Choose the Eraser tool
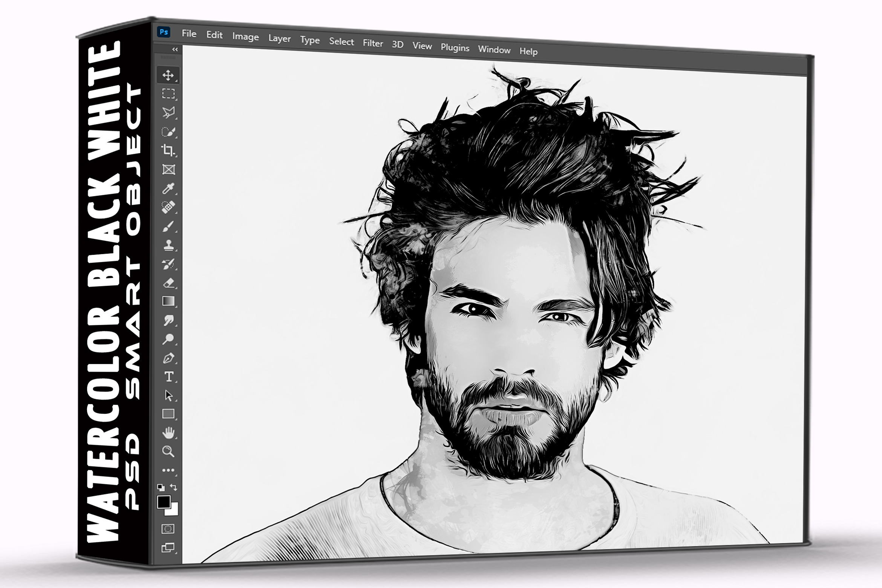This screenshot has width=882, height=588. 168,283
